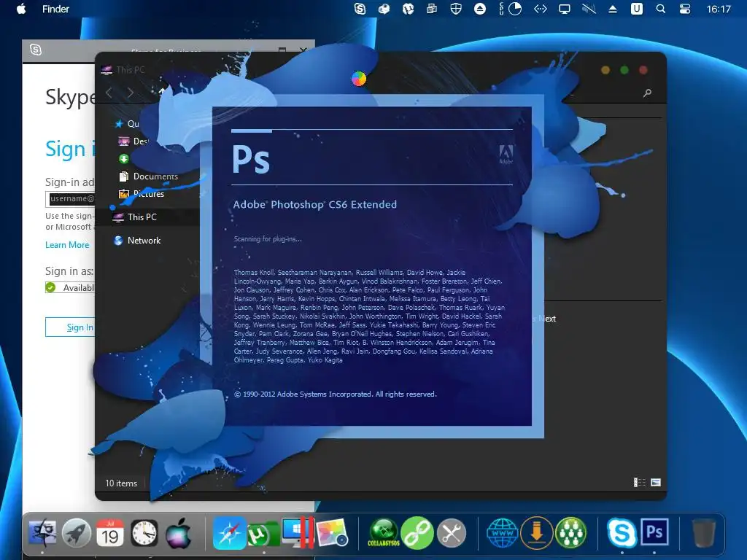Open the orange download arrow dock icon
Image resolution: width=747 pixels, height=560 pixels.
[x=536, y=533]
